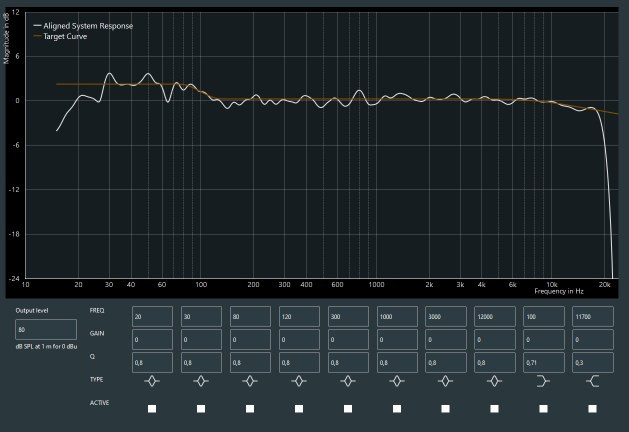Enable the Active checkbox for the 20 Hz band
This screenshot has height=432, width=629.
tap(152, 408)
